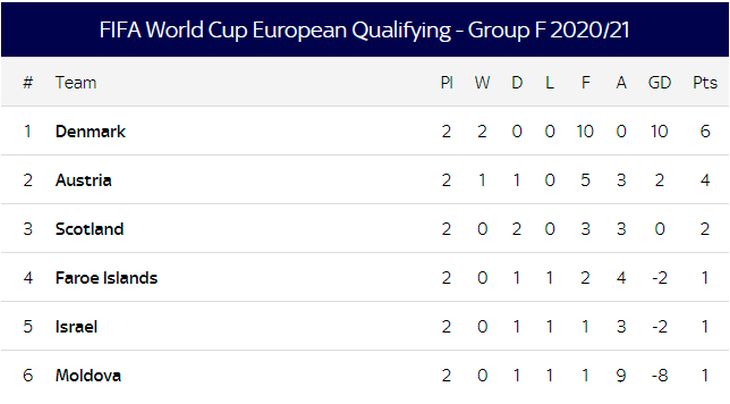Screen dimensions: 730x404
Task: Select Scotland in the table
Action: tap(89, 229)
